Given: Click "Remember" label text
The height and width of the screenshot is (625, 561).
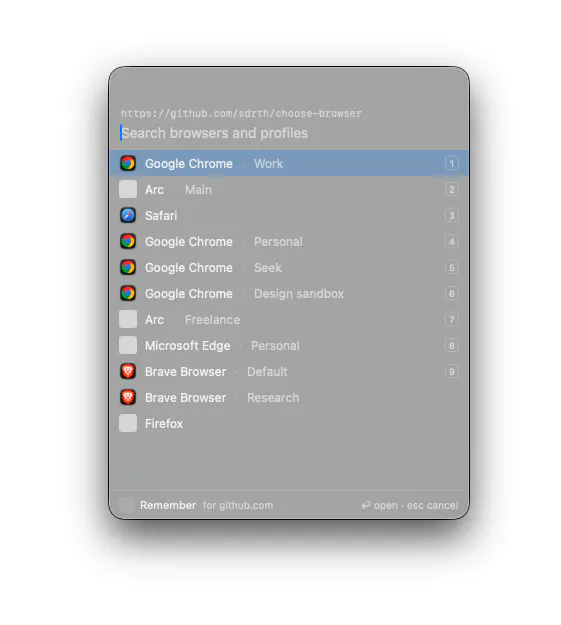Looking at the screenshot, I should (168, 505).
